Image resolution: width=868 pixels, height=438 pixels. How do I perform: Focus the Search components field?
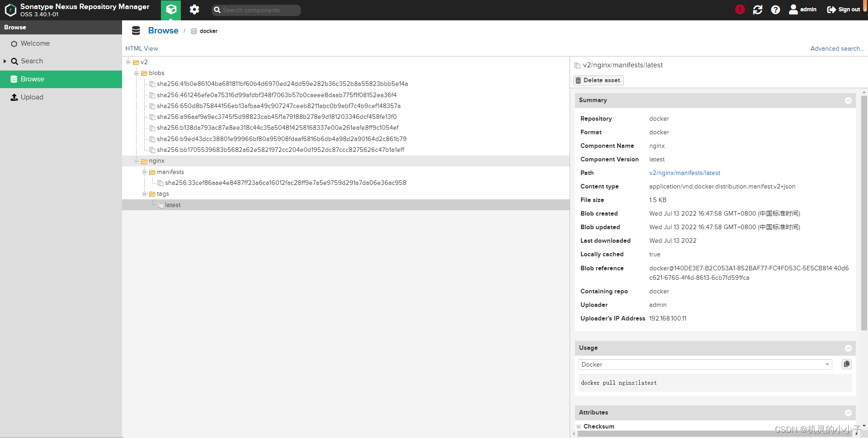256,10
